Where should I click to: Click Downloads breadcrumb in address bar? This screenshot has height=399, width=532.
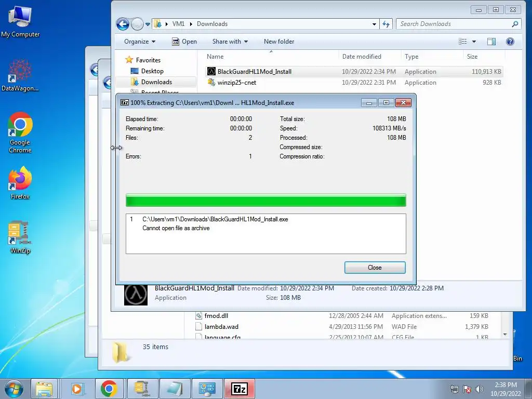[212, 24]
